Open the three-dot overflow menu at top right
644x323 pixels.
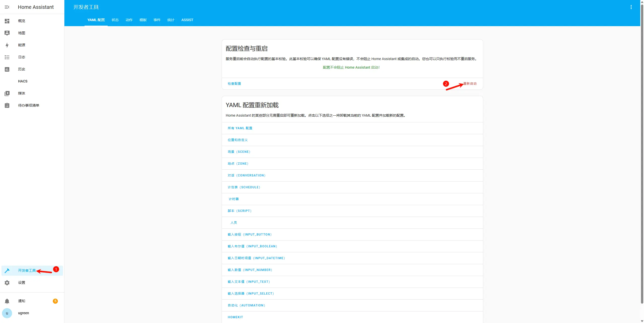(631, 7)
